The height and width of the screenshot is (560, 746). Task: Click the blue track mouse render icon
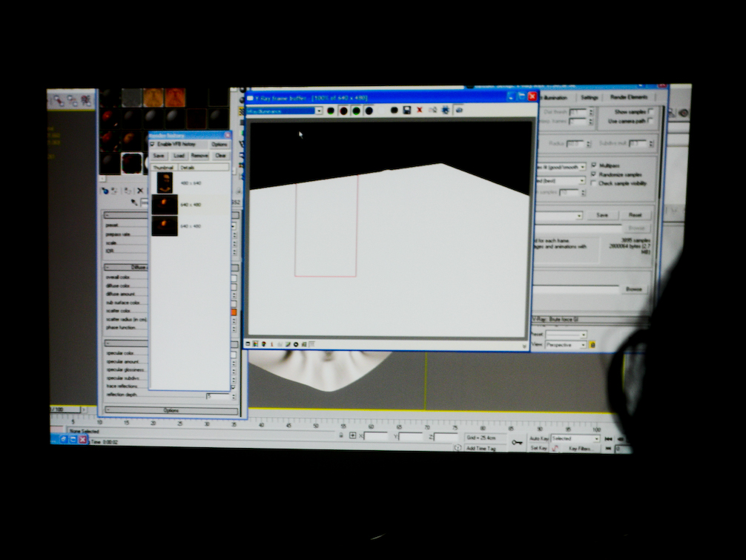pos(446,111)
